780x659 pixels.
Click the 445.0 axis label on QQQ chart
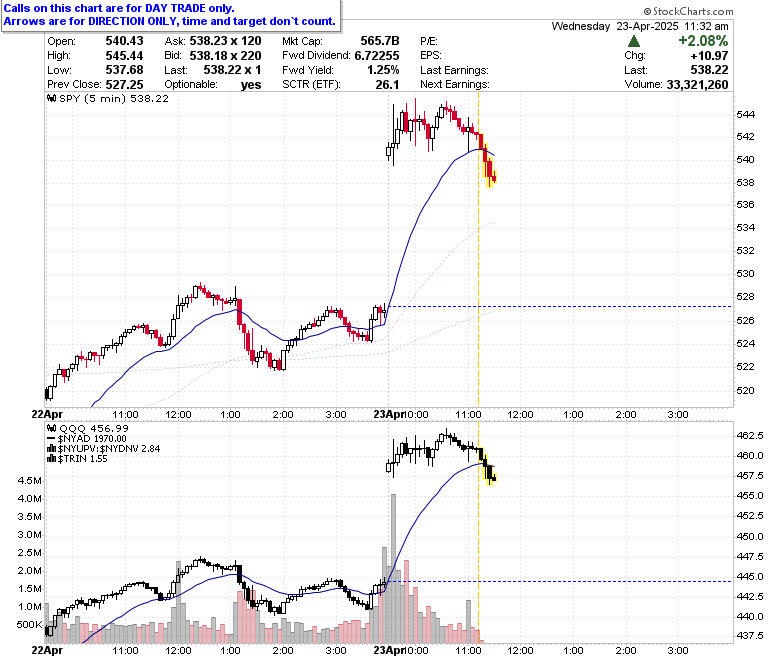[x=750, y=576]
